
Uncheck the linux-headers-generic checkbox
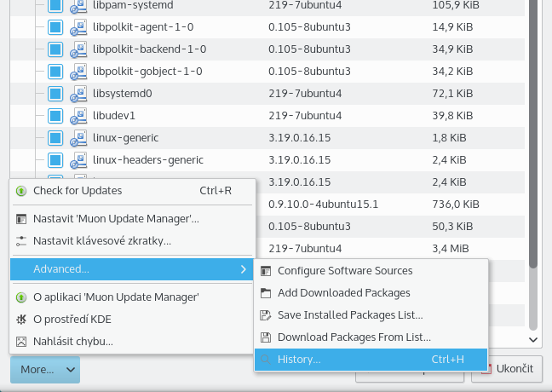coord(55,160)
